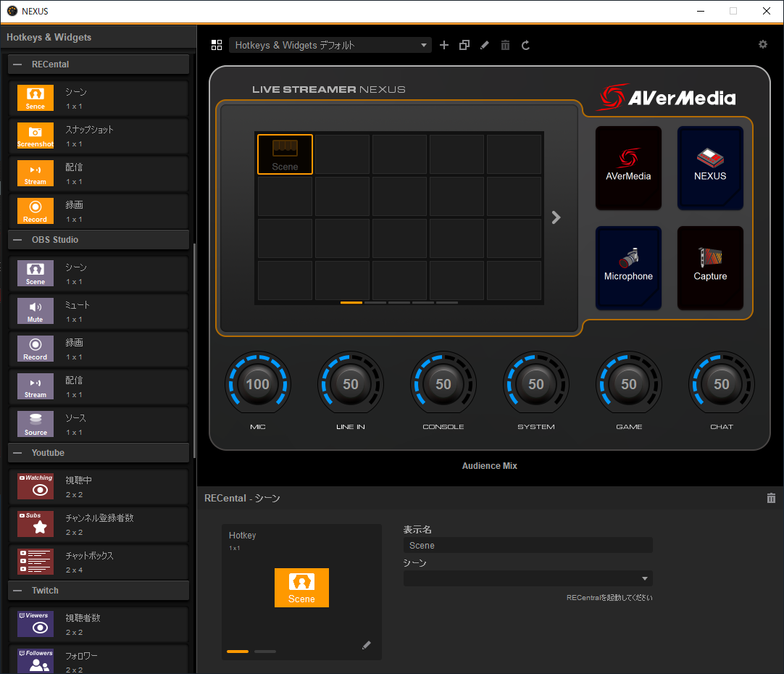The width and height of the screenshot is (784, 674).
Task: Adjust the CHAT volume knob
Action: pyautogui.click(x=722, y=383)
